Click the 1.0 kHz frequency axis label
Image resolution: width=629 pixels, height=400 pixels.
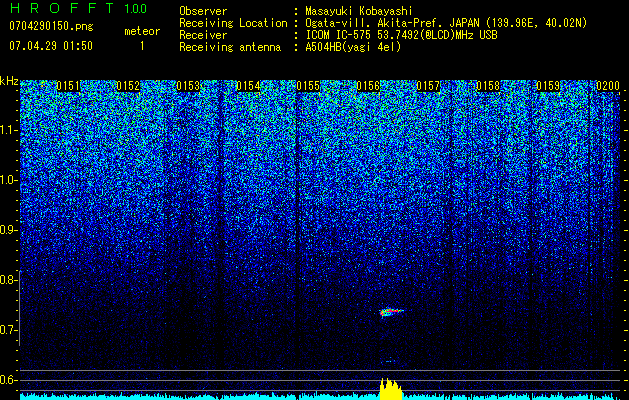click(x=8, y=180)
